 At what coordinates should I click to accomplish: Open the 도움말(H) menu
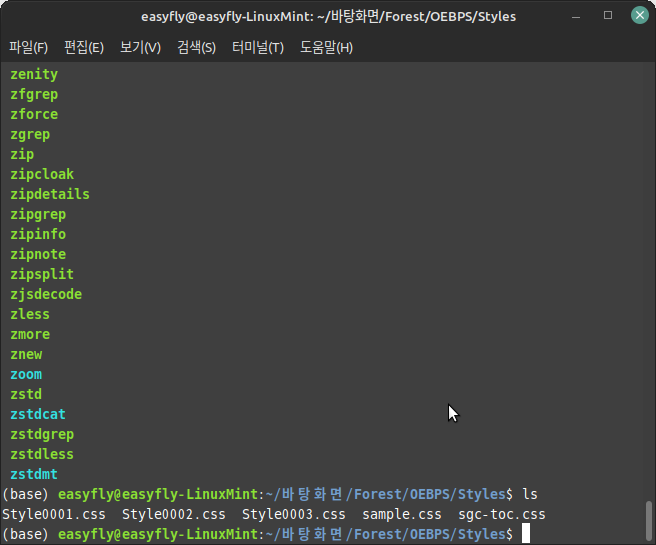[x=326, y=47]
